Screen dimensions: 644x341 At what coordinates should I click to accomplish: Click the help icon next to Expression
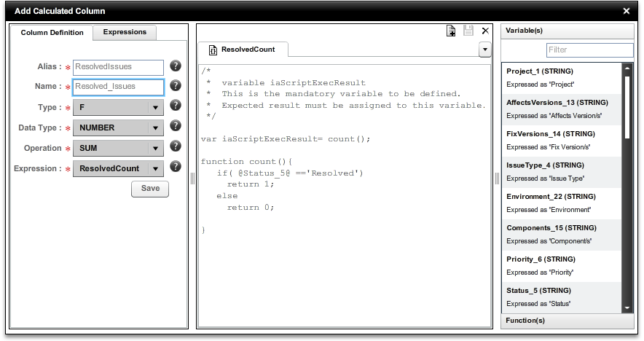click(176, 166)
